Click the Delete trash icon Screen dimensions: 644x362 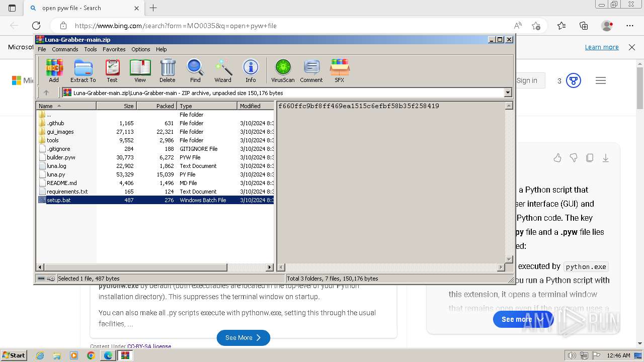click(x=168, y=70)
